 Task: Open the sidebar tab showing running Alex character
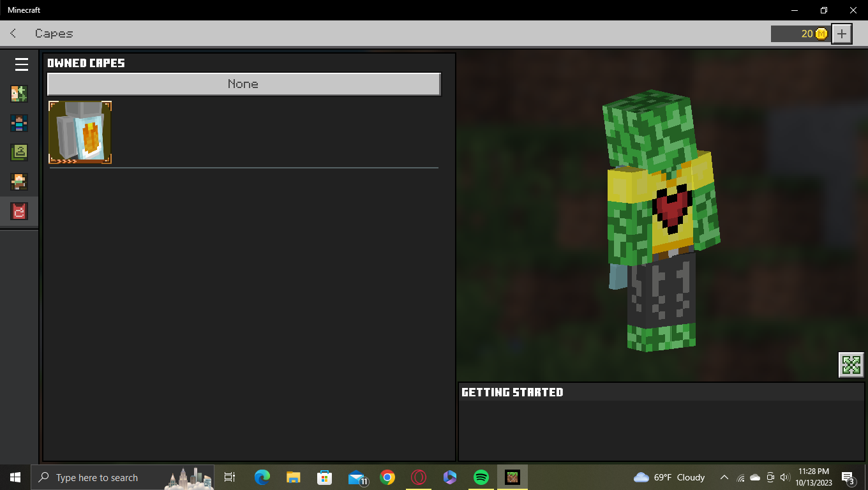coord(19,182)
